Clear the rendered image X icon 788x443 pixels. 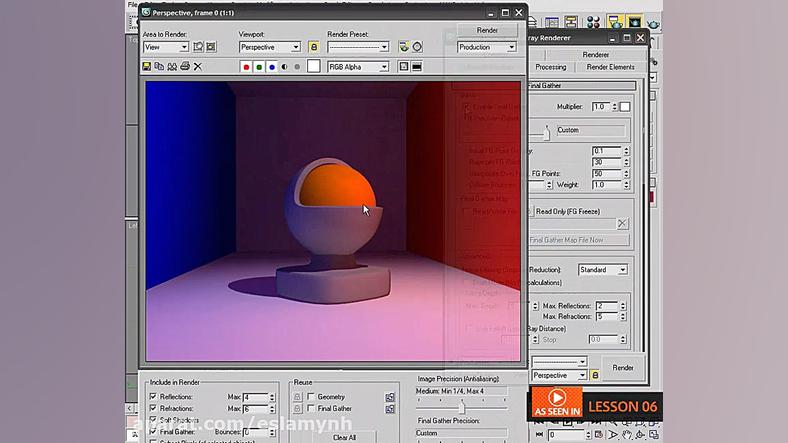click(198, 66)
